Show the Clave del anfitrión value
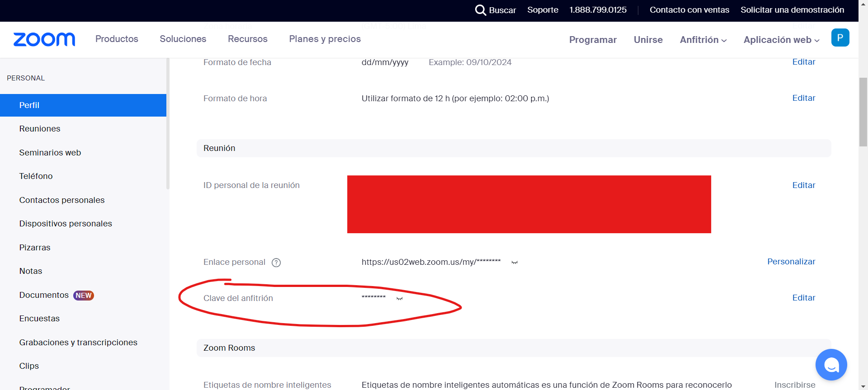Image resolution: width=868 pixels, height=390 pixels. click(x=400, y=298)
